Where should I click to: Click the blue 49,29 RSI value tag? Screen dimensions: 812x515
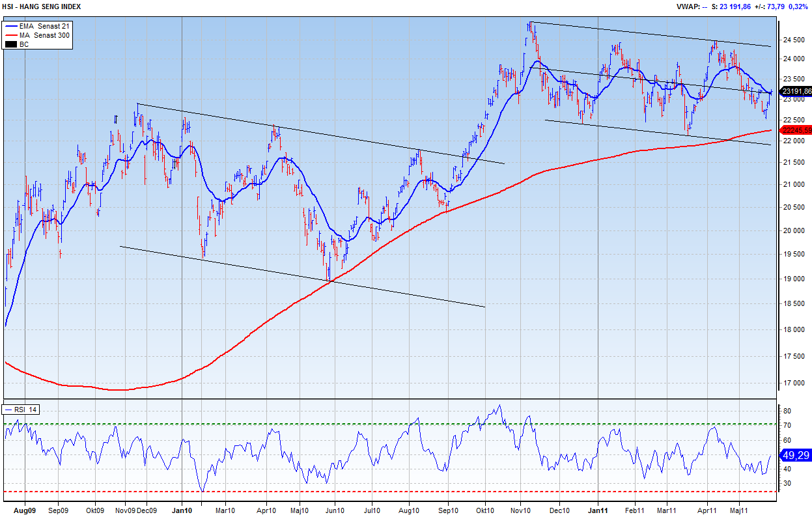click(x=795, y=455)
